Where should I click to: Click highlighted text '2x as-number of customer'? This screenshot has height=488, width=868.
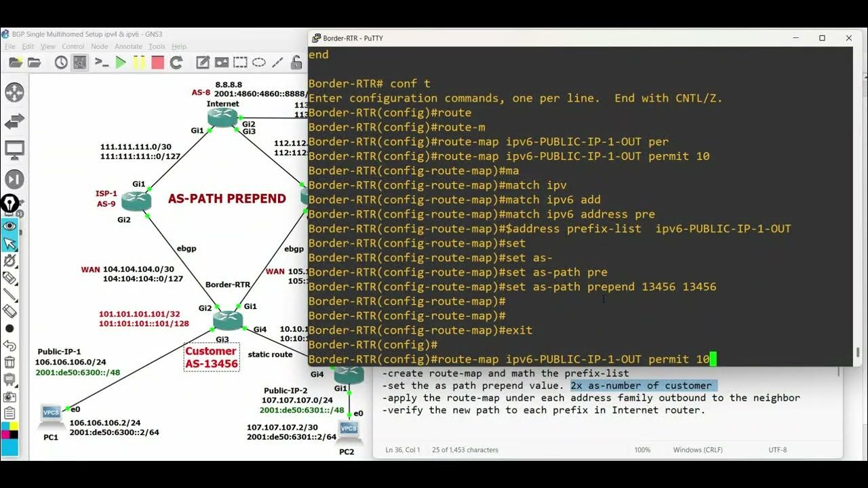(x=642, y=386)
